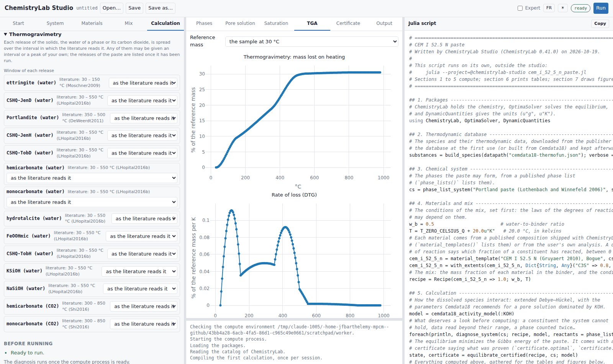Open the hemicarbonate (CO2) window dropdown

pos(144,306)
